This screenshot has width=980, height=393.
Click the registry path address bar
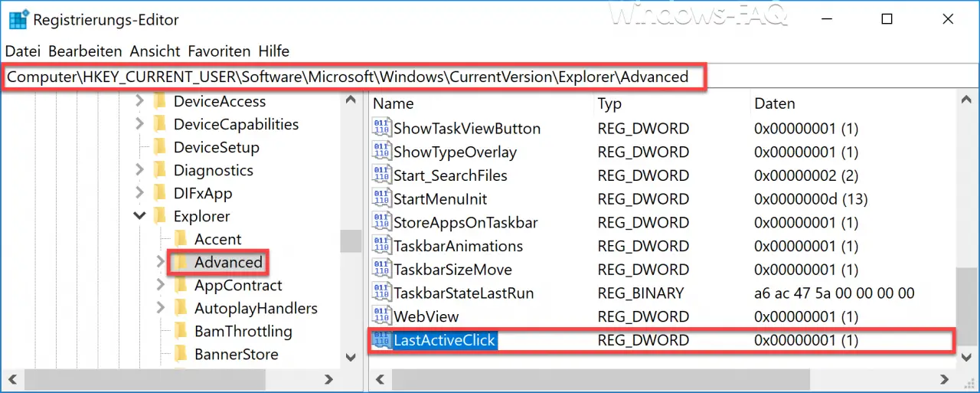[x=490, y=77]
